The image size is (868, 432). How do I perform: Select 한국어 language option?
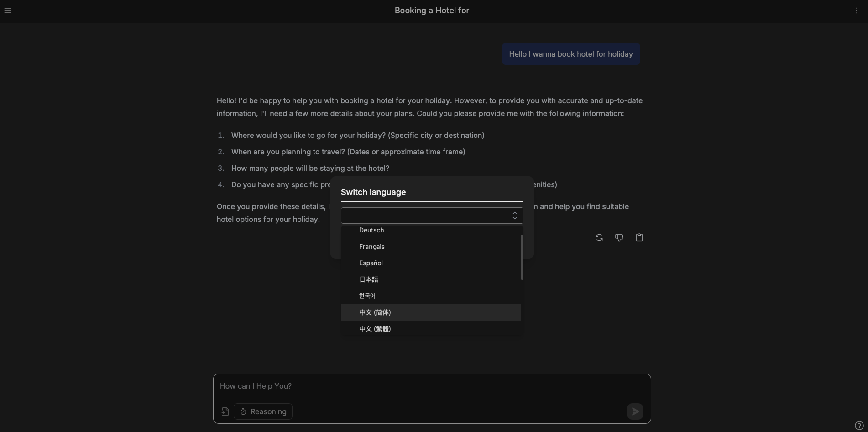[x=367, y=296]
